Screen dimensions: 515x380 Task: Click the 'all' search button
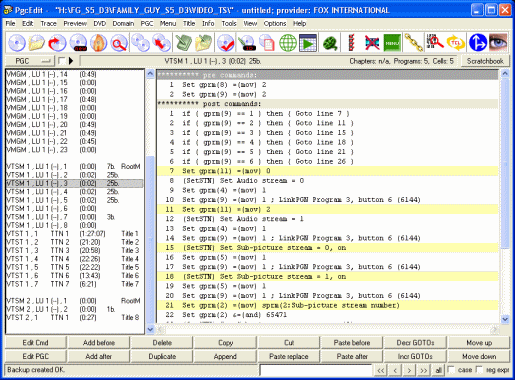coord(438,370)
